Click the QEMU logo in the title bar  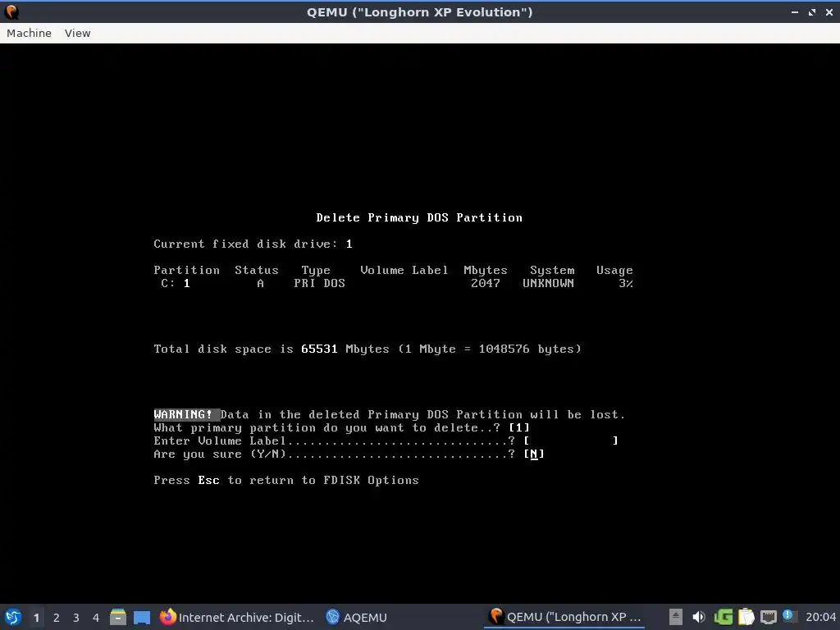(x=11, y=11)
